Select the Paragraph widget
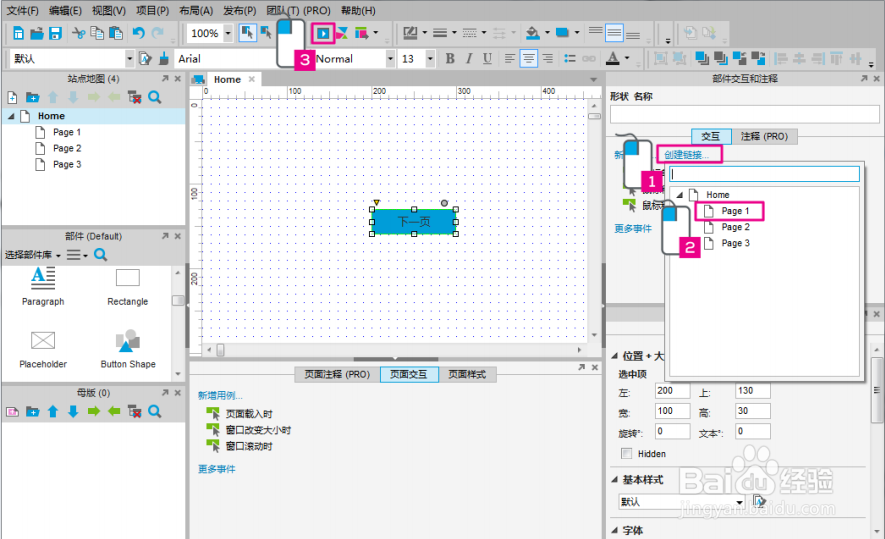The width and height of the screenshot is (885, 539). coord(43,287)
